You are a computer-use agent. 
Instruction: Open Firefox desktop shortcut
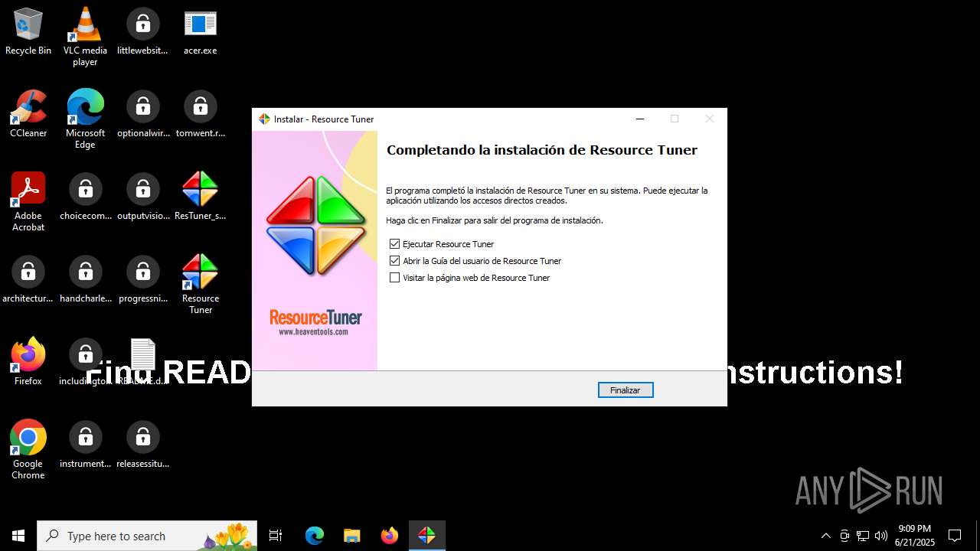click(x=28, y=362)
